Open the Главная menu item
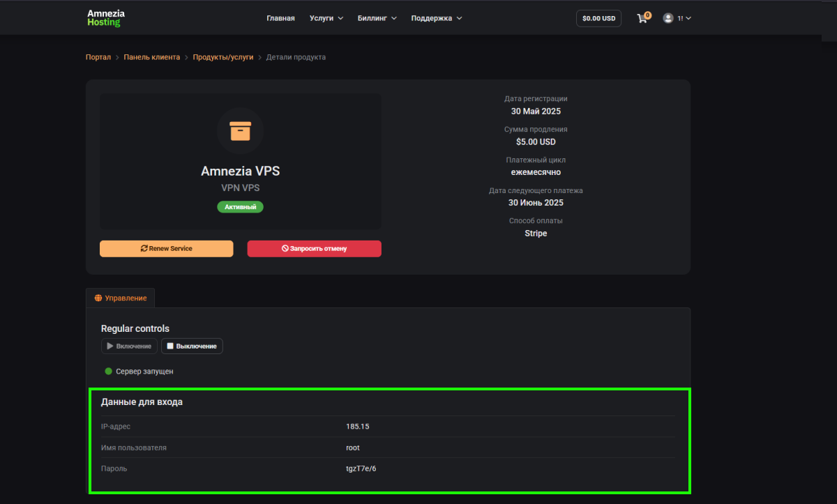 click(x=280, y=18)
